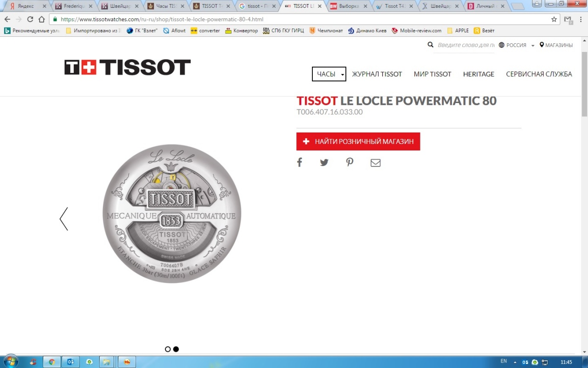Open the МИР TISSOT menu item
588x368 pixels.
click(432, 74)
